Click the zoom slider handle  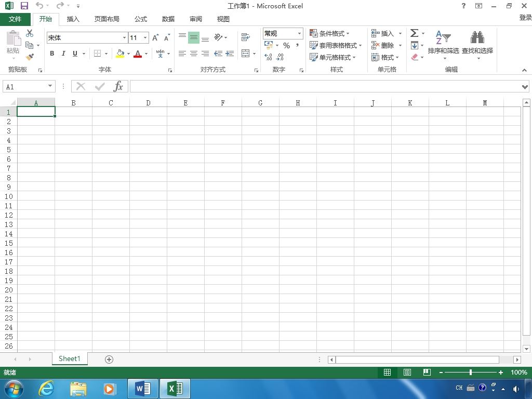coord(471,373)
